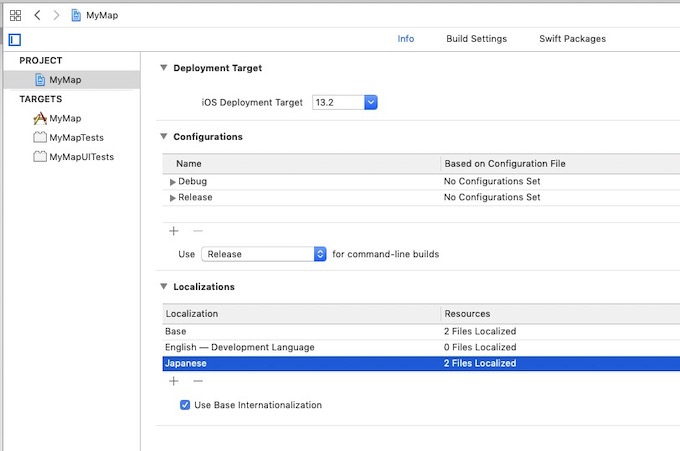Collapse the Configurations section

pyautogui.click(x=163, y=136)
